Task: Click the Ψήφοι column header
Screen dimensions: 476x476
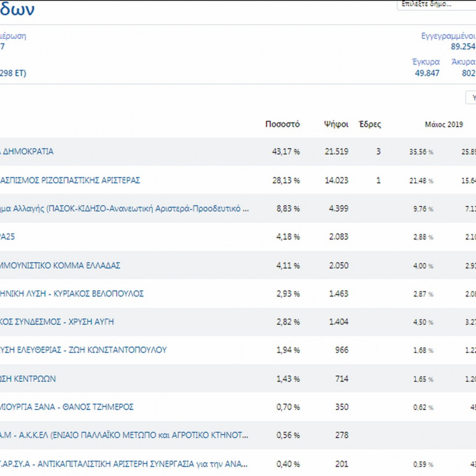Action: [336, 124]
